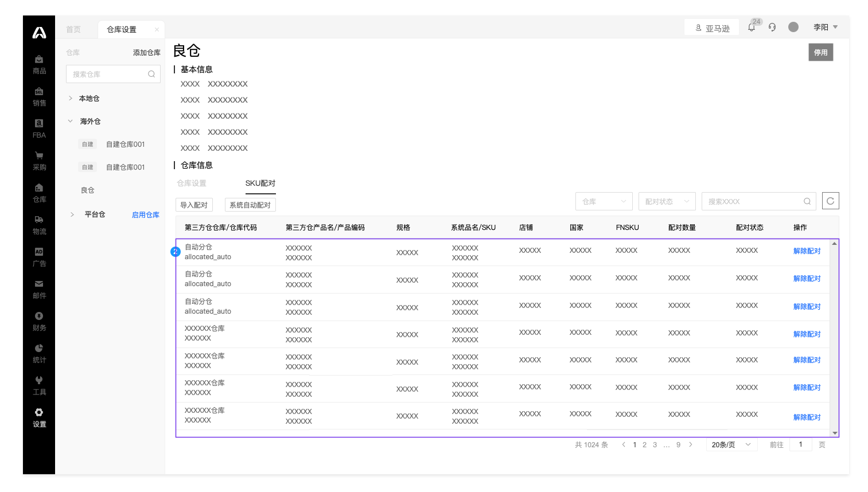The width and height of the screenshot is (868, 492).
Task: Open the FBA module in sidebar
Action: pyautogui.click(x=39, y=129)
